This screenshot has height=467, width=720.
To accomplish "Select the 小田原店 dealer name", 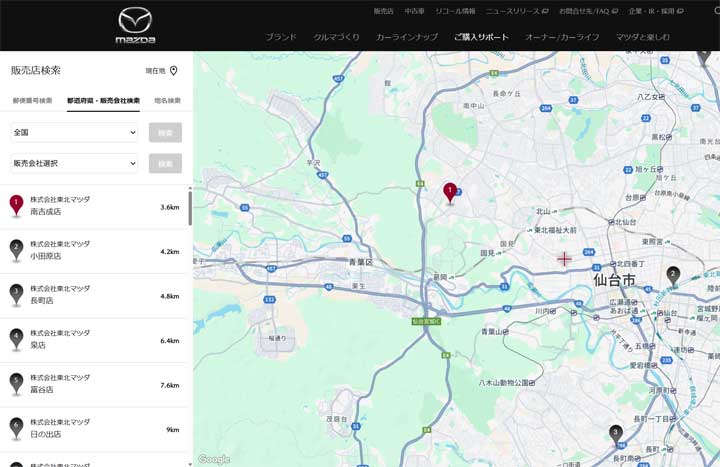I will pos(45,256).
